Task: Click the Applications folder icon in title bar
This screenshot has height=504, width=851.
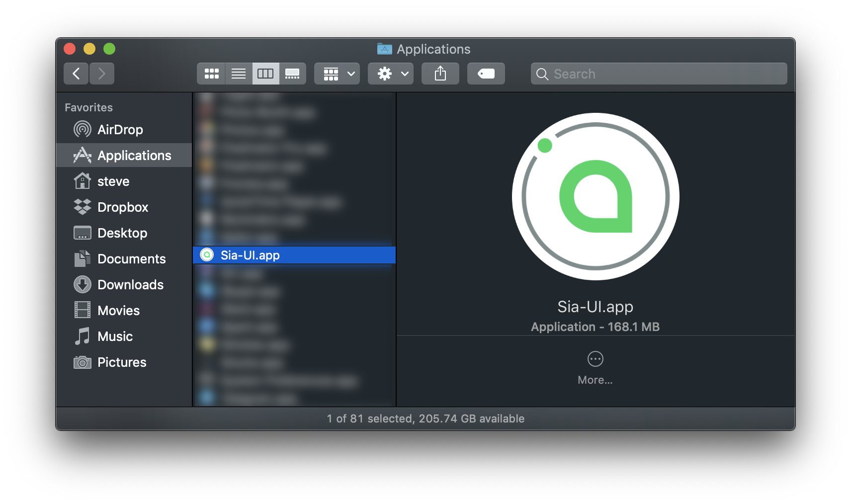Action: click(384, 49)
